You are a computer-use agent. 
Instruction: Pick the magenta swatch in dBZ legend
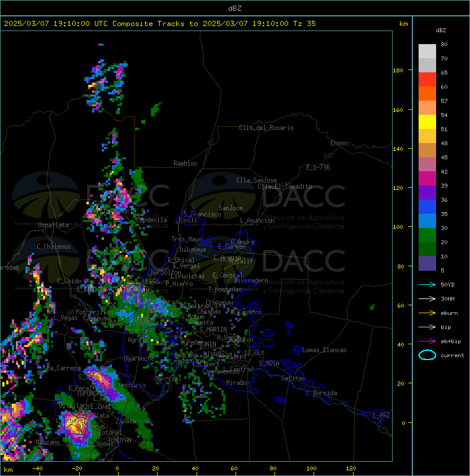[x=427, y=179]
